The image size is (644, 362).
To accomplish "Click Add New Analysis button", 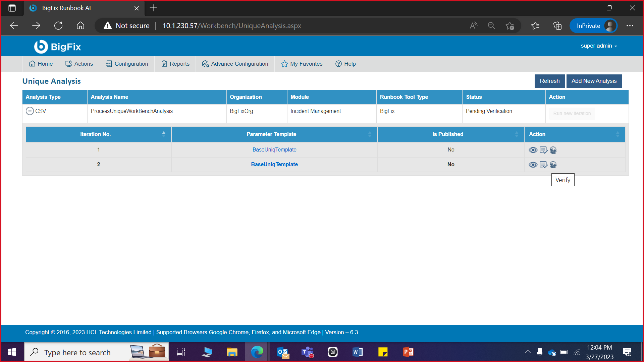I will 594,81.
